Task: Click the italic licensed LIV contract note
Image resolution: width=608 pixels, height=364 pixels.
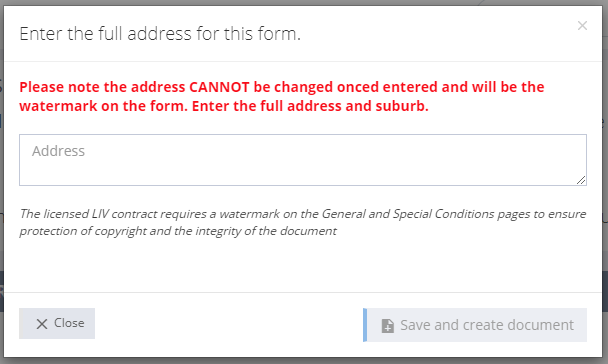Action: click(303, 222)
